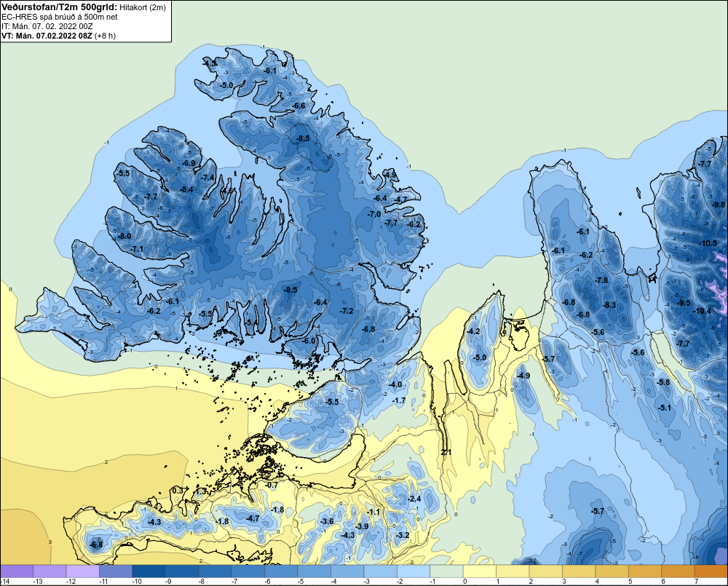
Task: Click the dark blue swatch between -10 and -9
Action: click(x=149, y=571)
